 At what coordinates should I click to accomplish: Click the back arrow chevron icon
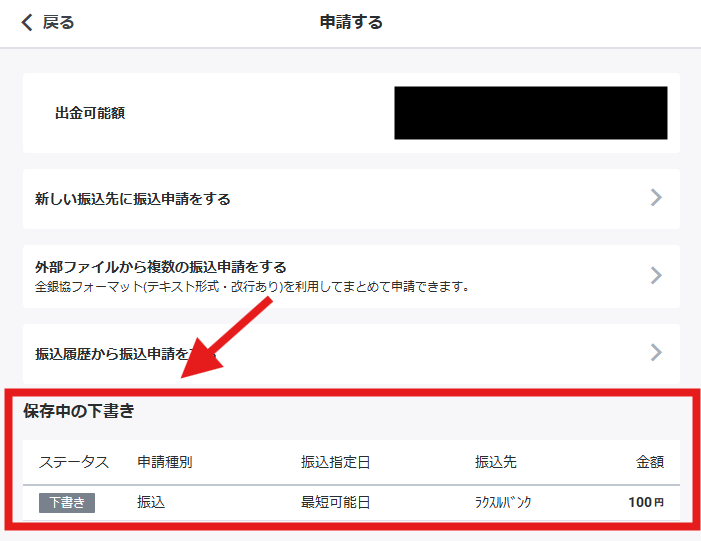[x=27, y=22]
